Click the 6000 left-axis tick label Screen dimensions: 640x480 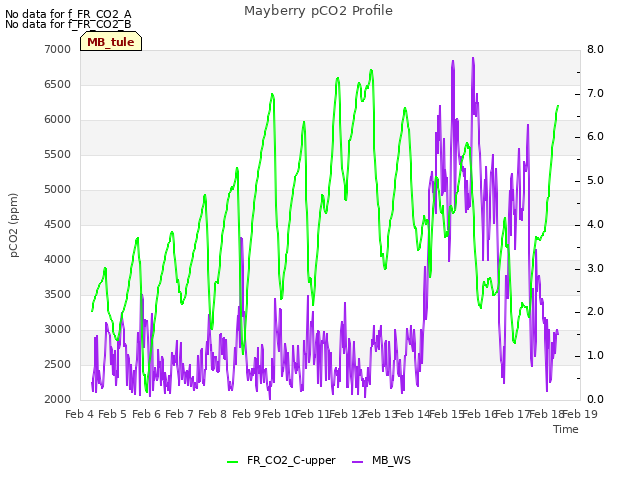coord(58,120)
